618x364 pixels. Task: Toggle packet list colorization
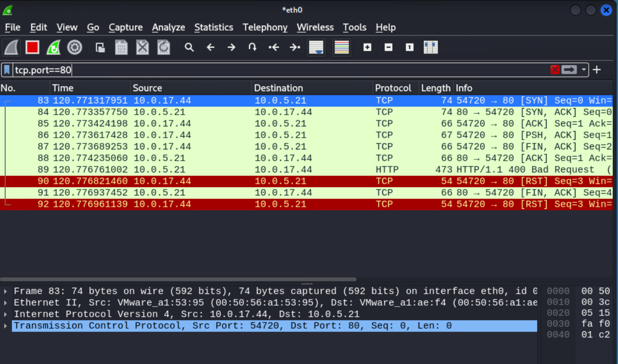coord(341,48)
